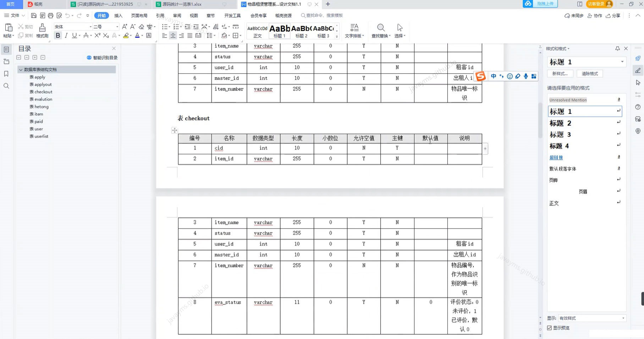This screenshot has height=339, width=644.
Task: Toggle bold formatting
Action: (58, 35)
